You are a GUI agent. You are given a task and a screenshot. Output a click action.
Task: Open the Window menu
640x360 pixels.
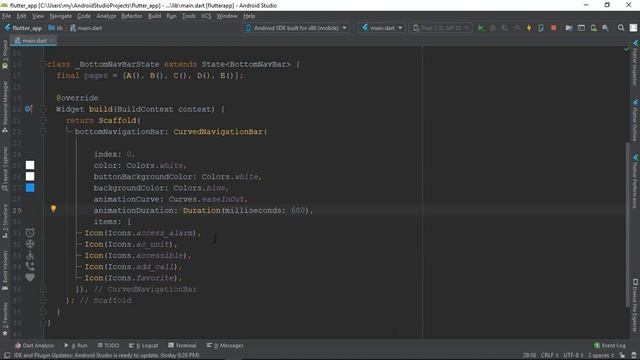pyautogui.click(x=227, y=16)
